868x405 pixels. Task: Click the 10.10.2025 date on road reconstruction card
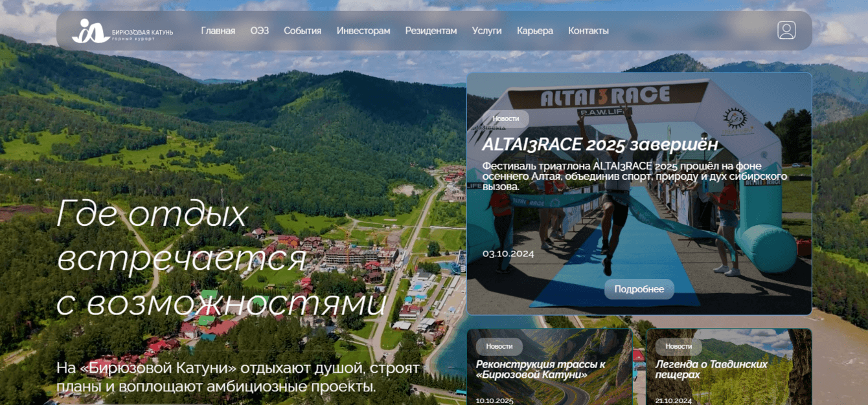[x=495, y=400]
